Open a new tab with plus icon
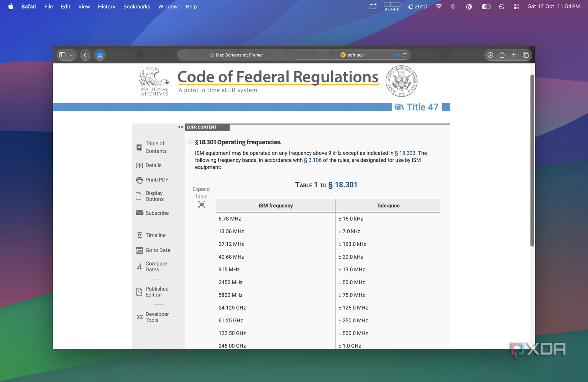Screen dimensions: 588x382 514,55
